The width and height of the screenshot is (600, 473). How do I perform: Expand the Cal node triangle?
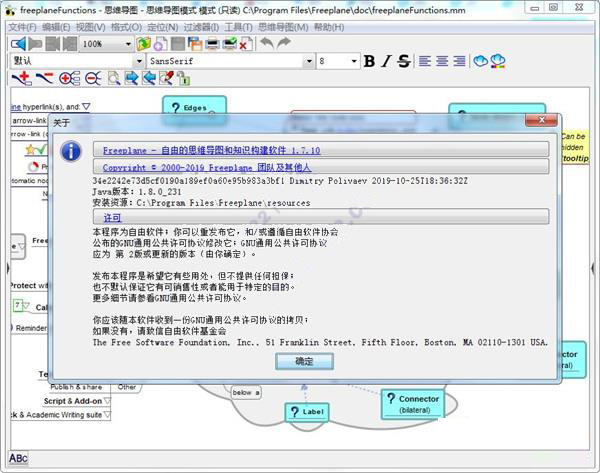pos(26,306)
